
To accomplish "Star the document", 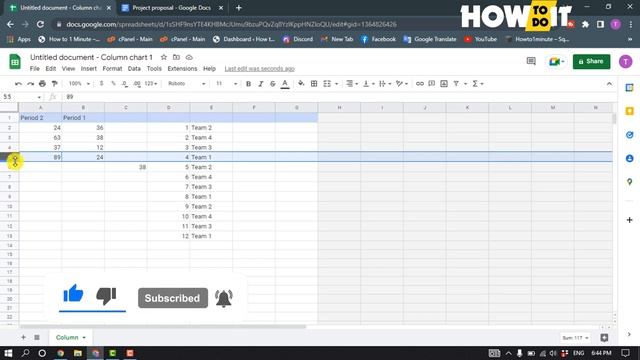I will pyautogui.click(x=164, y=57).
